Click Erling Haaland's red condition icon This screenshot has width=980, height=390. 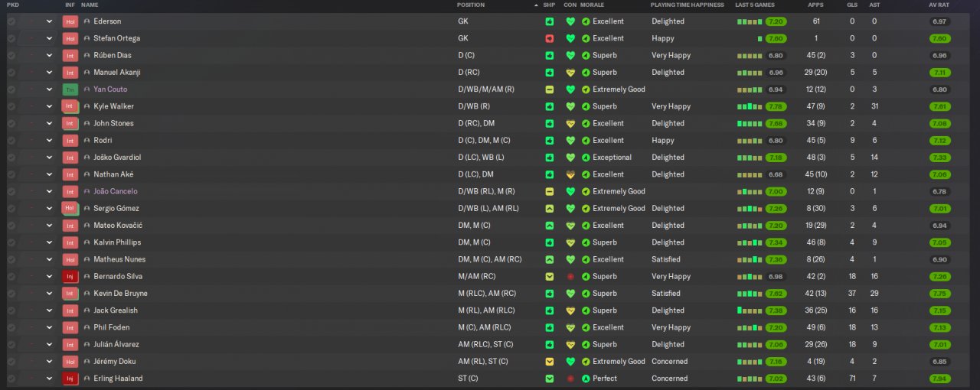pyautogui.click(x=570, y=379)
